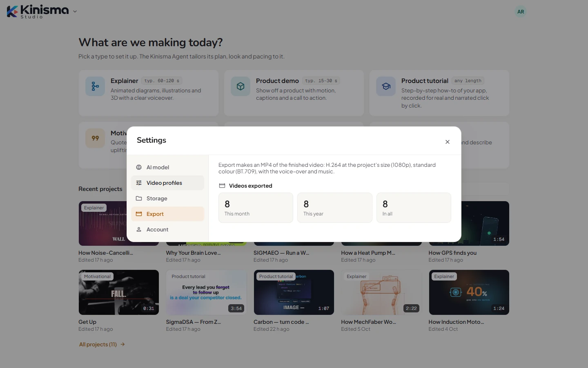Image resolution: width=588 pixels, height=368 pixels.
Task: Close the Settings dialog
Action: (x=448, y=142)
